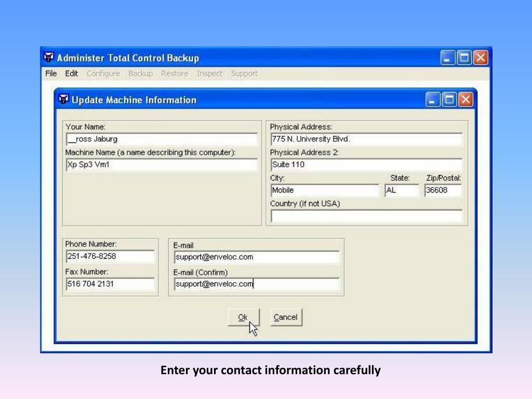This screenshot has height=399, width=532.
Task: Click the 'Your Name:' label
Action: (x=86, y=127)
